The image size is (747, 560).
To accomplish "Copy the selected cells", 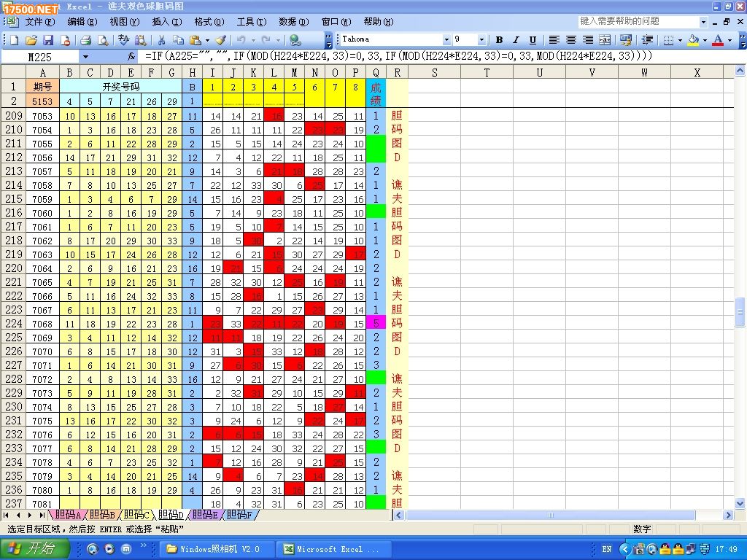I will (x=178, y=40).
